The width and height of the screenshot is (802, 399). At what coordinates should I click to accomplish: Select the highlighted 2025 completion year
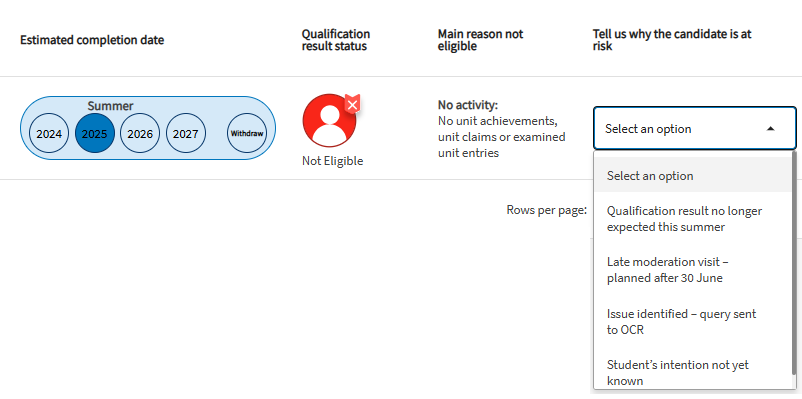pos(95,134)
